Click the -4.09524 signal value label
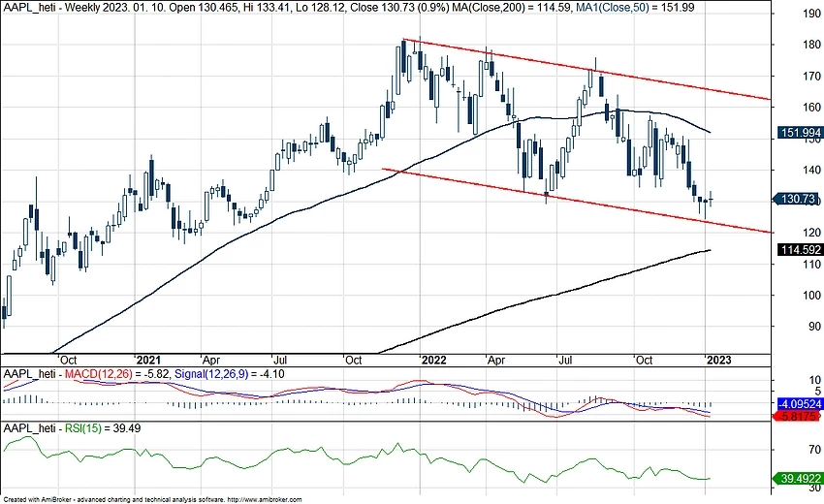 coord(800,405)
